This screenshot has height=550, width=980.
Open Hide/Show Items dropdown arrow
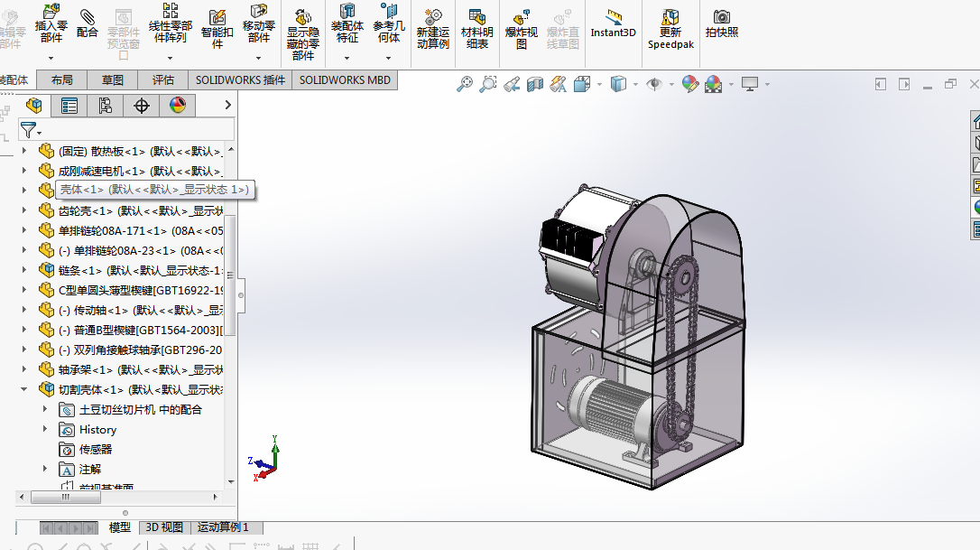coord(672,85)
